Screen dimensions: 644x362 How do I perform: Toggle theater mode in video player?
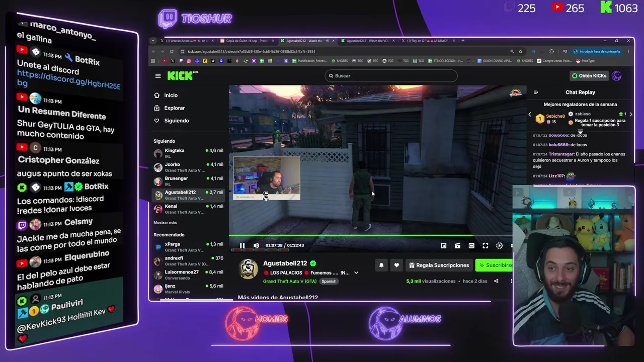(x=471, y=245)
